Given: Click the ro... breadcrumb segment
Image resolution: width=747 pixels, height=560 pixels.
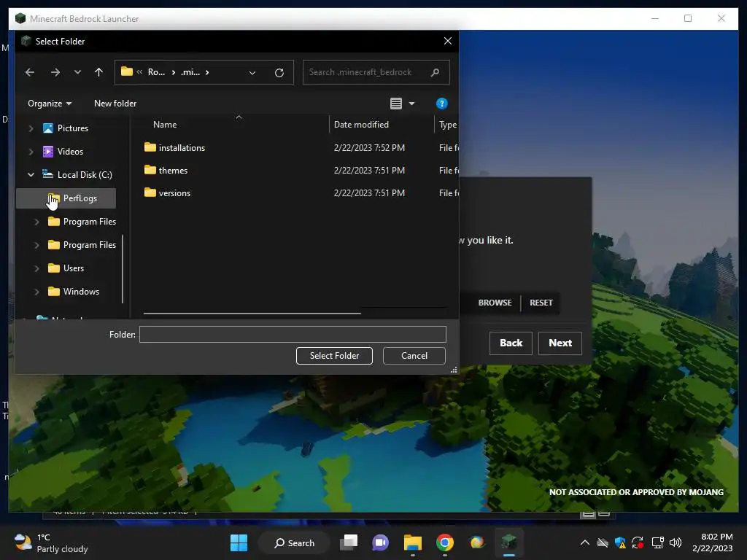Looking at the screenshot, I should 156,72.
